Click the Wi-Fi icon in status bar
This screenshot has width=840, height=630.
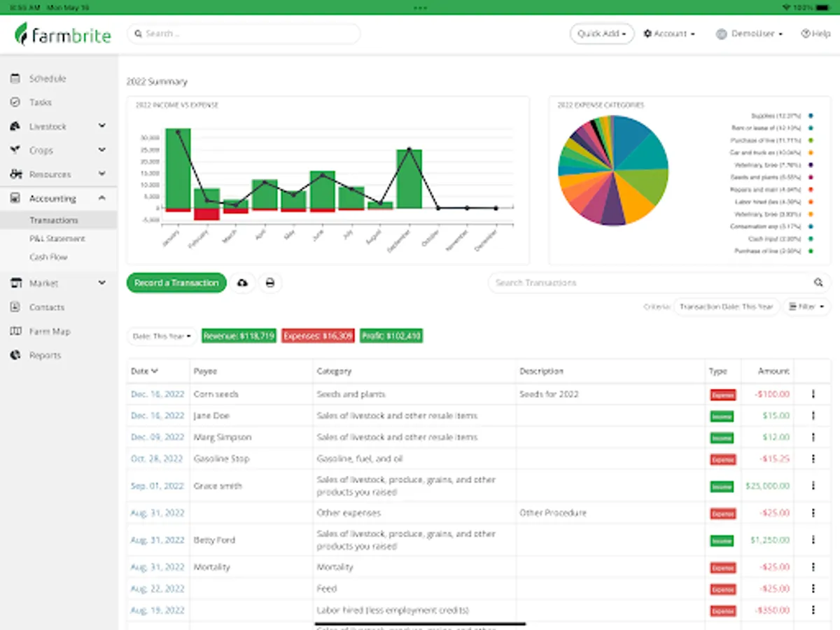coord(787,7)
